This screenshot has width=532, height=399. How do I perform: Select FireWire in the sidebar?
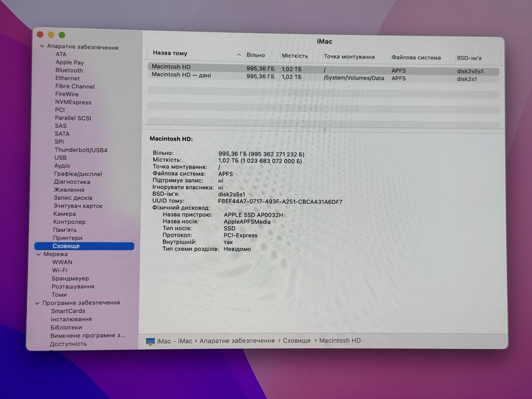pyautogui.click(x=67, y=94)
